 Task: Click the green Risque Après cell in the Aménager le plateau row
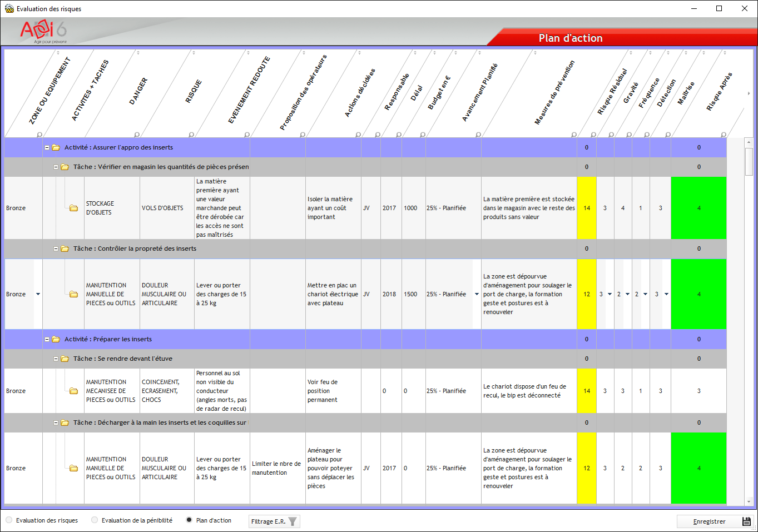698,468
